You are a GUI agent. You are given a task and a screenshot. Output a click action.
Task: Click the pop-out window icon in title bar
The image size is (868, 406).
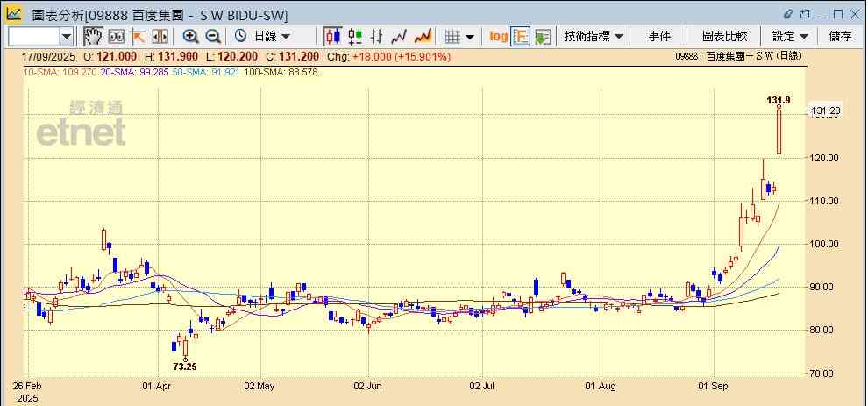pos(805,14)
